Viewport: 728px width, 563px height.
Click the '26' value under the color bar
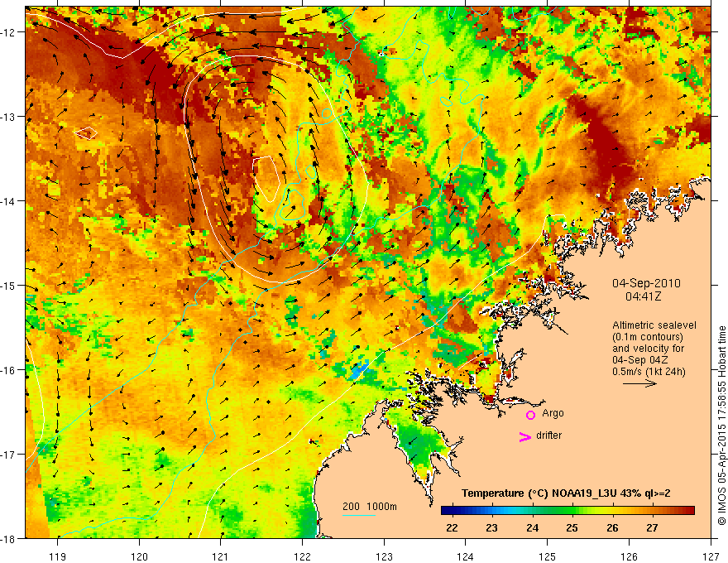click(612, 527)
